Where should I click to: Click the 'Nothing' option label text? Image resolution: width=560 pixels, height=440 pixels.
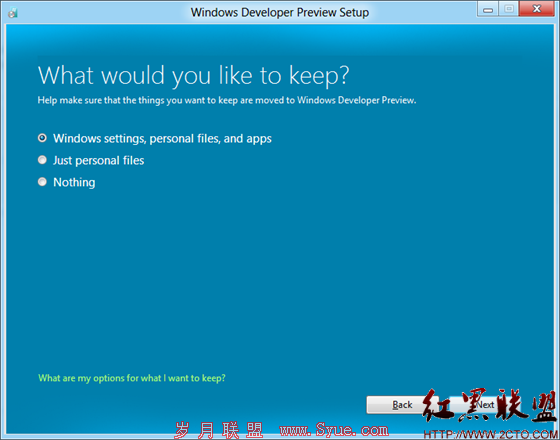pyautogui.click(x=74, y=182)
